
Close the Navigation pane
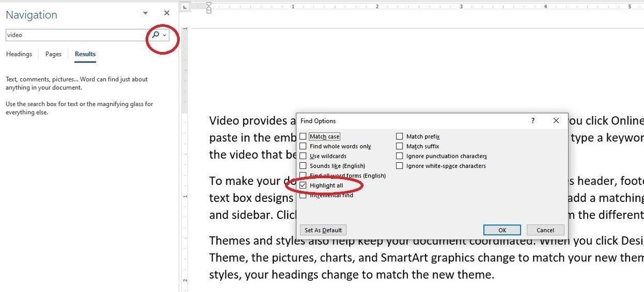(167, 13)
